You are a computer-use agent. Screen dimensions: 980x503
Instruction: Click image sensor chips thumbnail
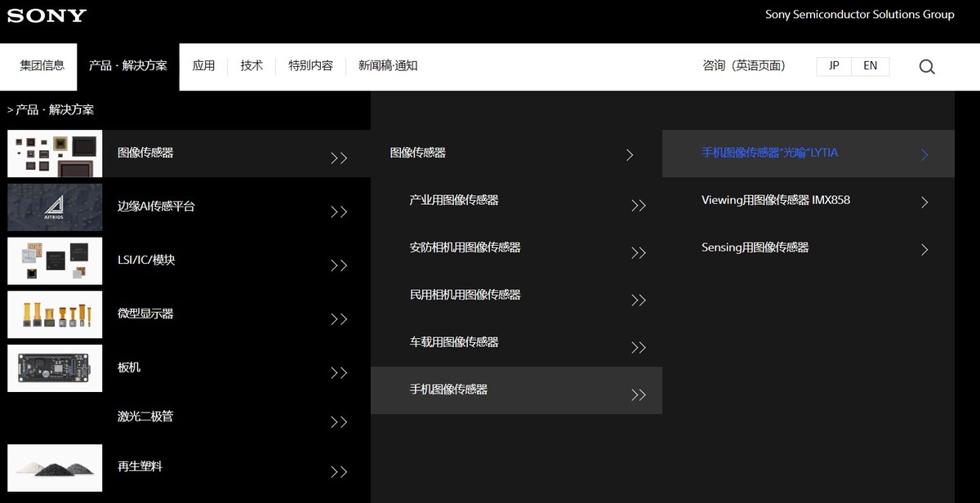[x=55, y=154]
